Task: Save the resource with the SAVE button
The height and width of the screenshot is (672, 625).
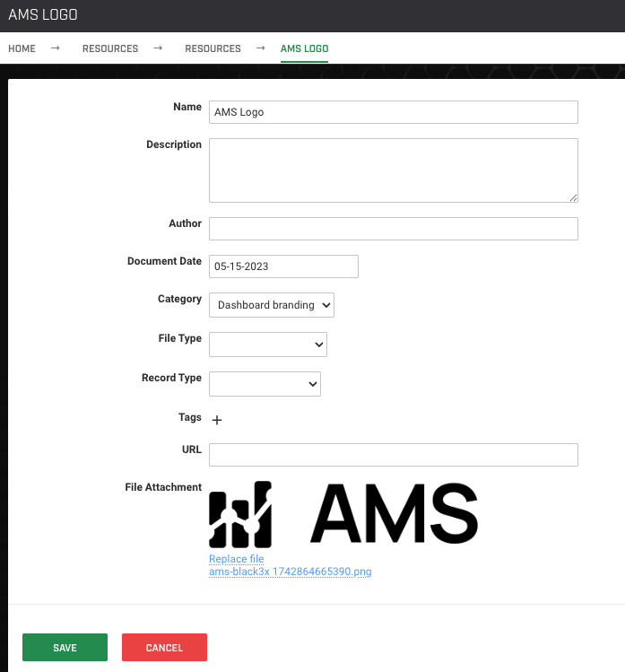Action: (x=65, y=647)
